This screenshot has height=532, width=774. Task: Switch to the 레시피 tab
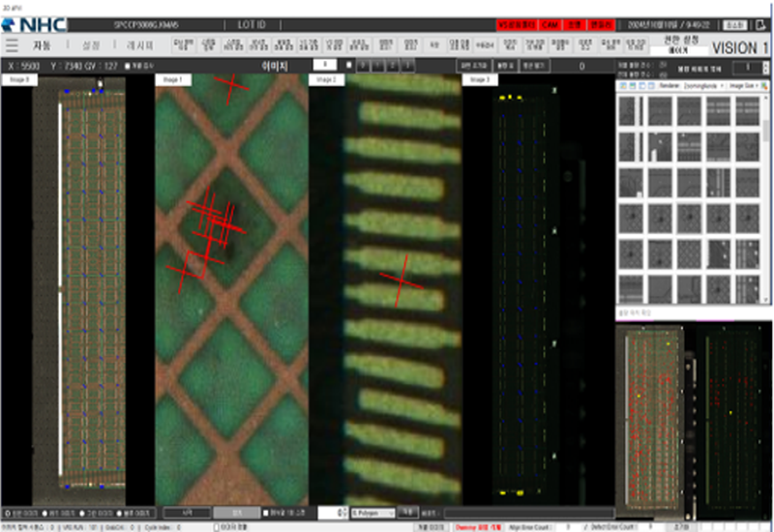click(x=140, y=44)
